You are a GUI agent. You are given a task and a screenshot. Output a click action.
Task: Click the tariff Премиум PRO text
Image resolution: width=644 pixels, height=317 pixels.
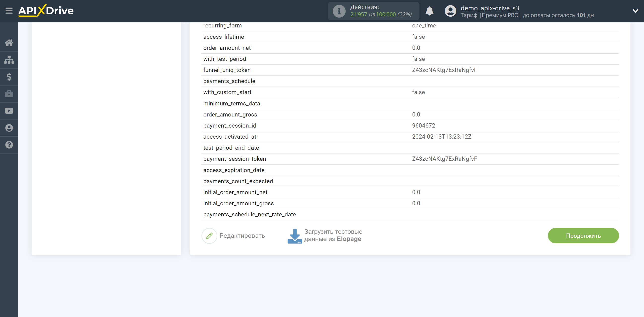[500, 15]
